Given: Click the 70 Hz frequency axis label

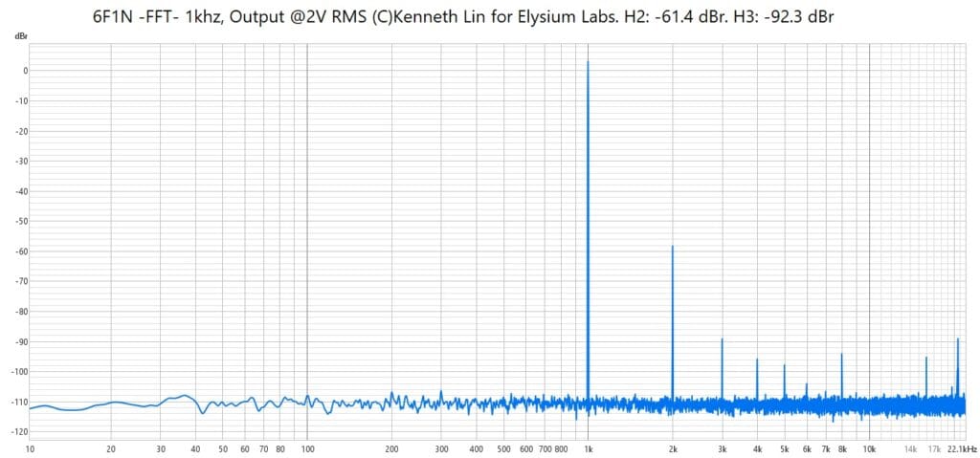Looking at the screenshot, I should tap(264, 449).
